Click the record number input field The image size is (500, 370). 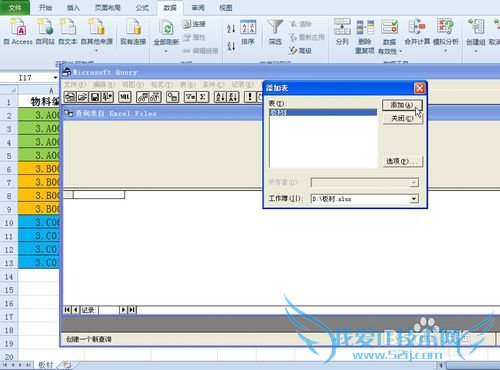(108, 310)
